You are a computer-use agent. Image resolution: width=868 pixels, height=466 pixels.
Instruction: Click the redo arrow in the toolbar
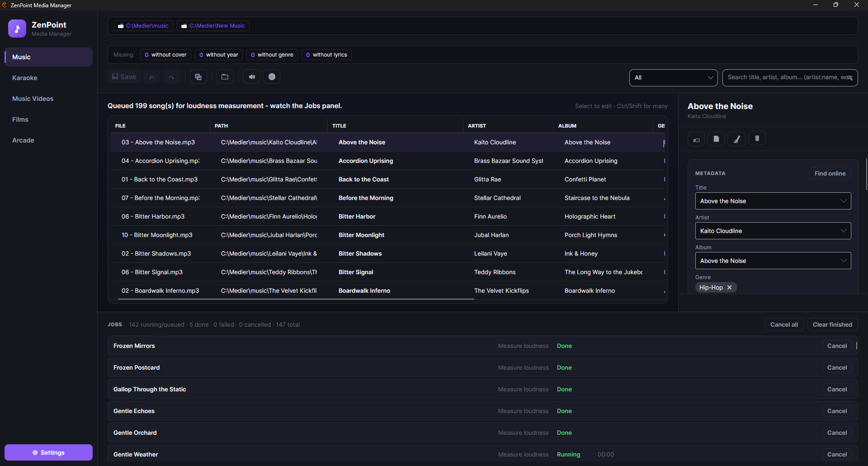click(172, 77)
